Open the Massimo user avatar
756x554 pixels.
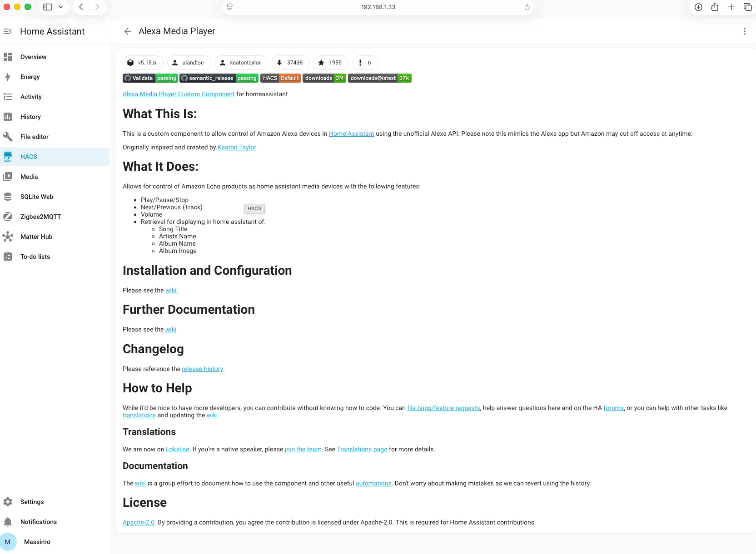8,542
